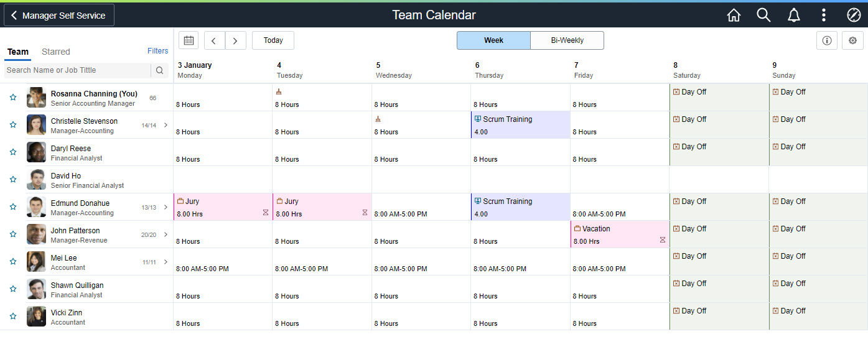Switch to Bi-Weekly view
The image size is (868, 357).
(x=567, y=40)
